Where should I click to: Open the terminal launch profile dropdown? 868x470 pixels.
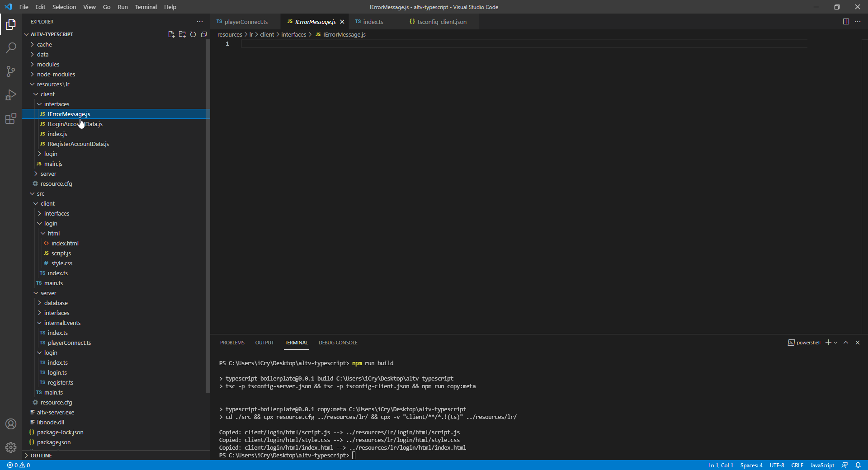[x=835, y=343]
